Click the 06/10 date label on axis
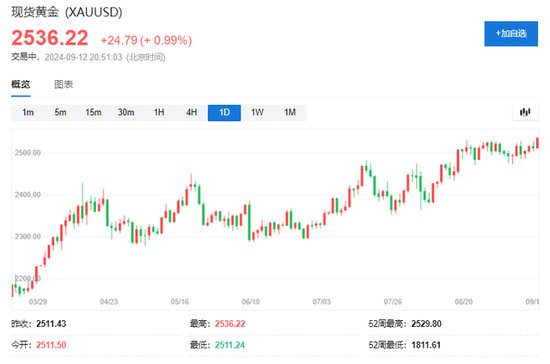The image size is (550, 364). click(251, 302)
